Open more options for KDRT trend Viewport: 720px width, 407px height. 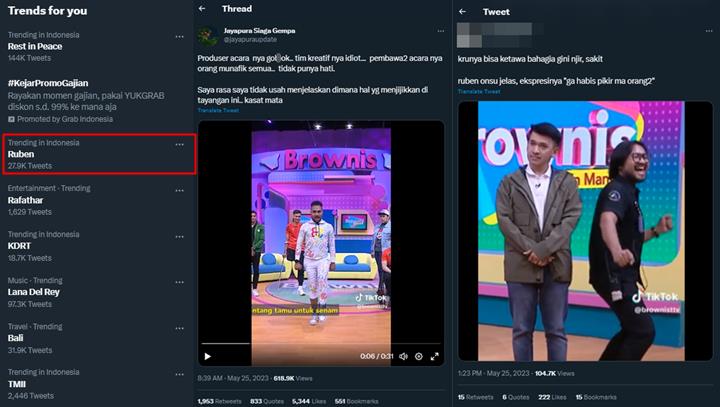coord(179,237)
